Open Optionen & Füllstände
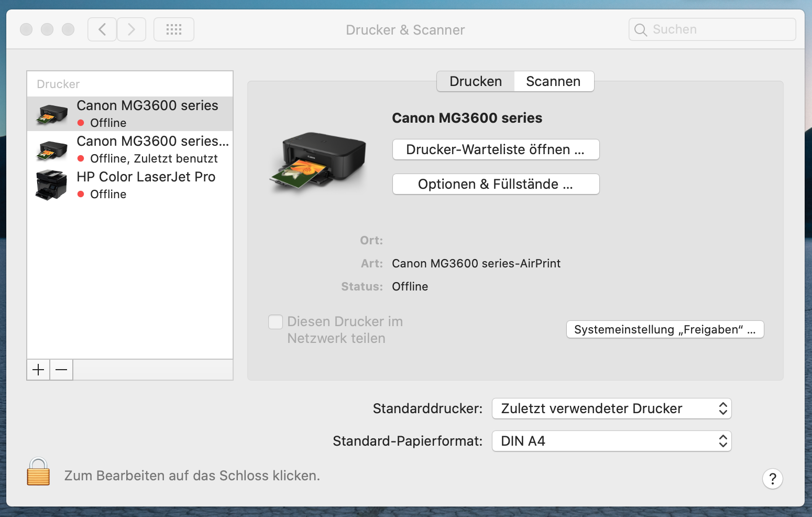The image size is (812, 517). pos(496,184)
